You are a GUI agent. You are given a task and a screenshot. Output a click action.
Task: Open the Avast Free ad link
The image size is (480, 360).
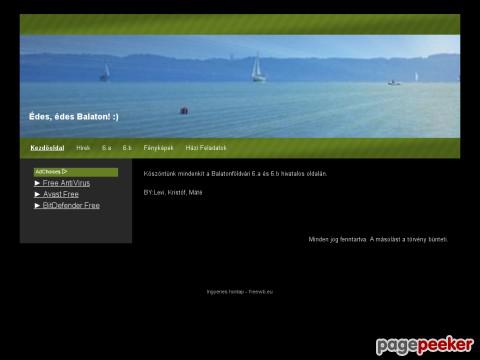61,194
